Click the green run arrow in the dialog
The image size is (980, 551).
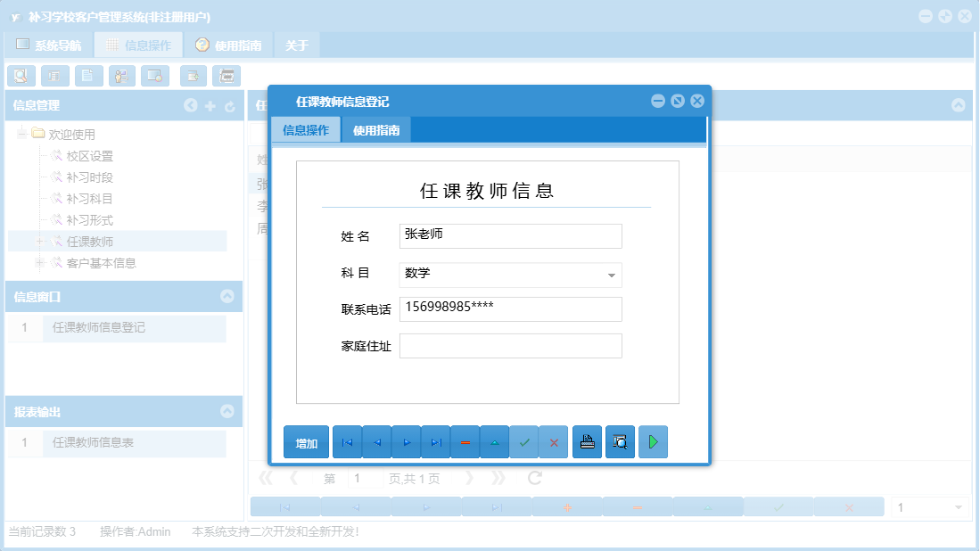click(653, 441)
